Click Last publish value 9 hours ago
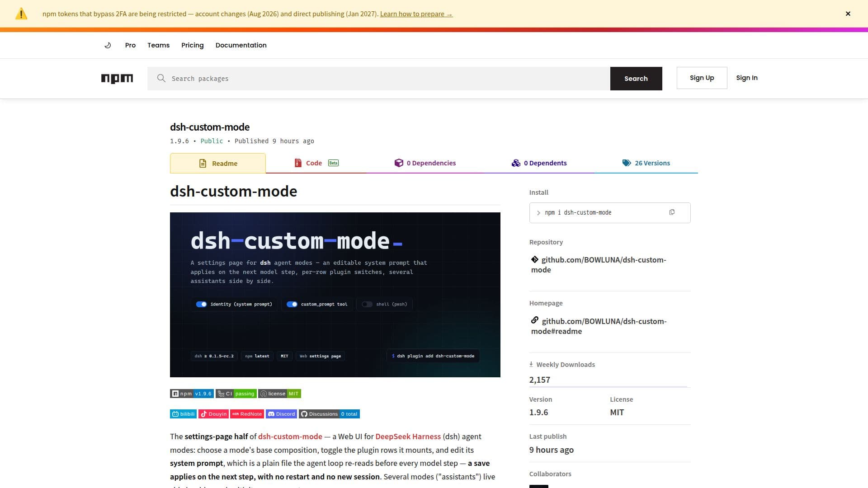The width and height of the screenshot is (868, 488). [552, 450]
